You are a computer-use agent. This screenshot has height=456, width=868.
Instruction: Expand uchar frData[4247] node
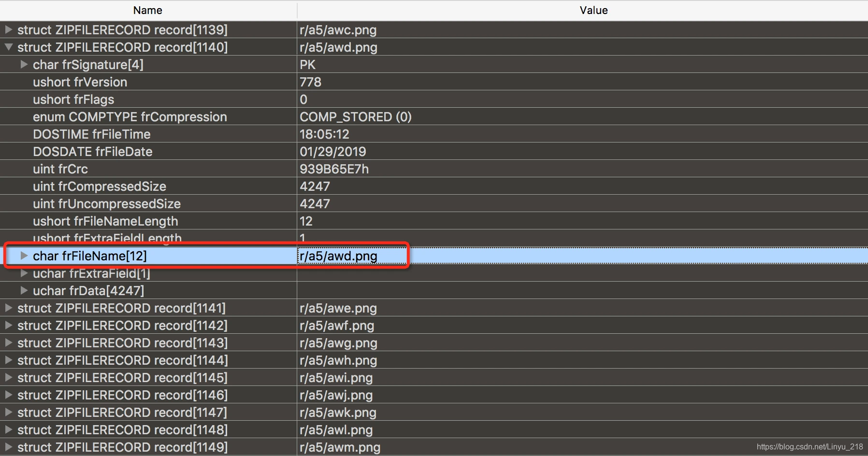pos(24,290)
